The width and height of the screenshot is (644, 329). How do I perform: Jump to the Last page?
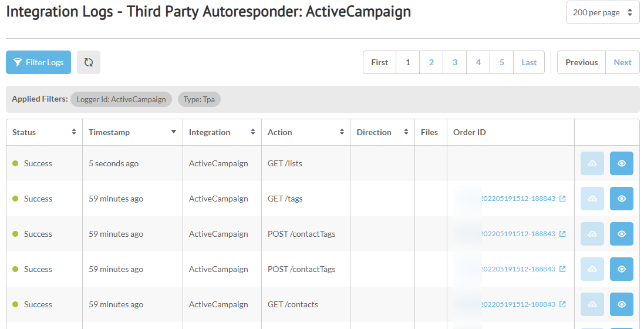[529, 62]
